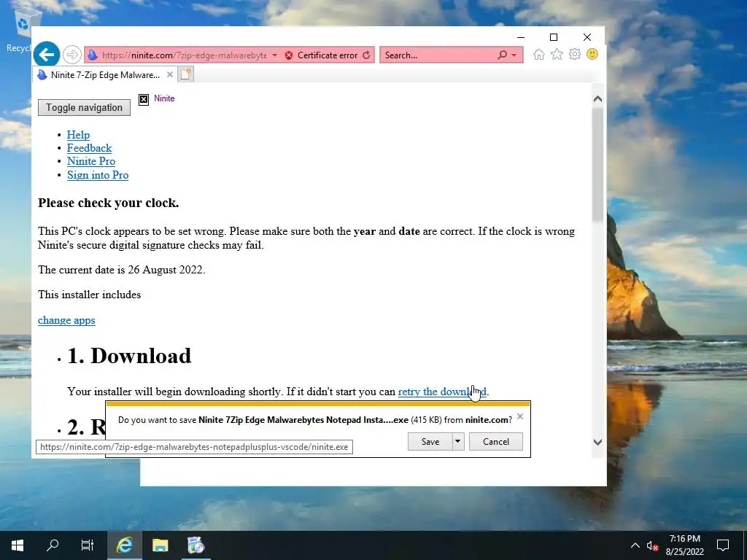Save the Ninite installer download

430,441
